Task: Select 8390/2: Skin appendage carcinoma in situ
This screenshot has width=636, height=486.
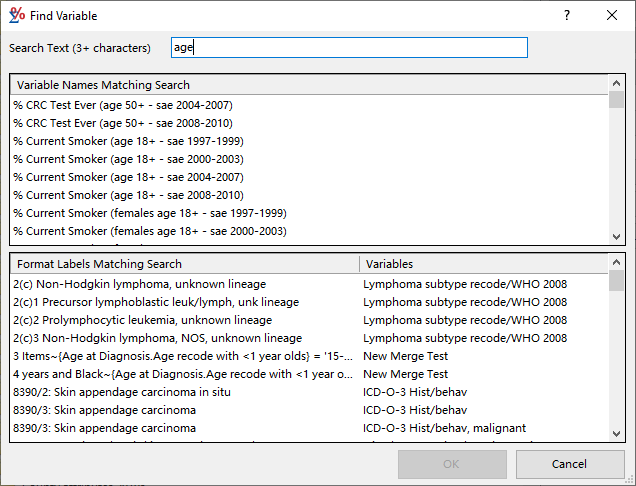Action: pos(122,392)
